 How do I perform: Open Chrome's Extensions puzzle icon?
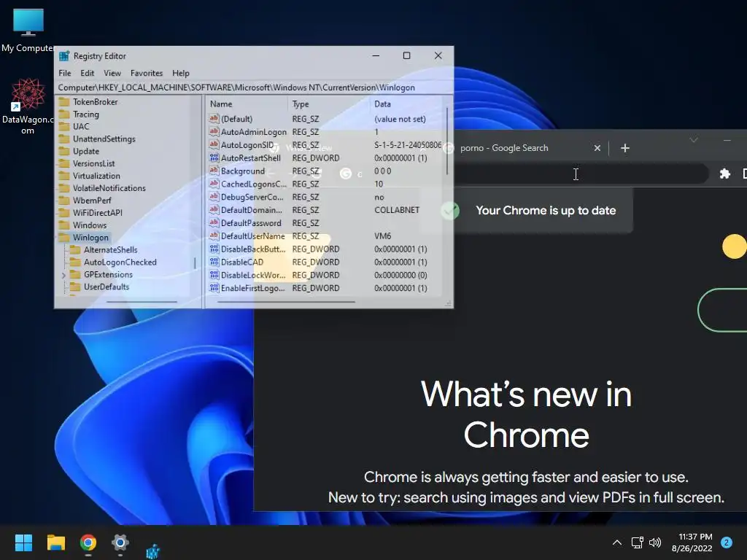tap(724, 174)
